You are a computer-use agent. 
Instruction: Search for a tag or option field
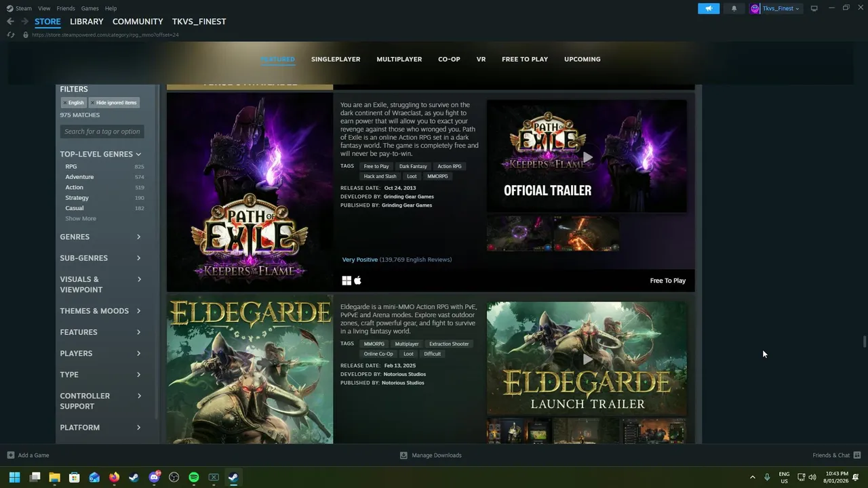point(102,131)
